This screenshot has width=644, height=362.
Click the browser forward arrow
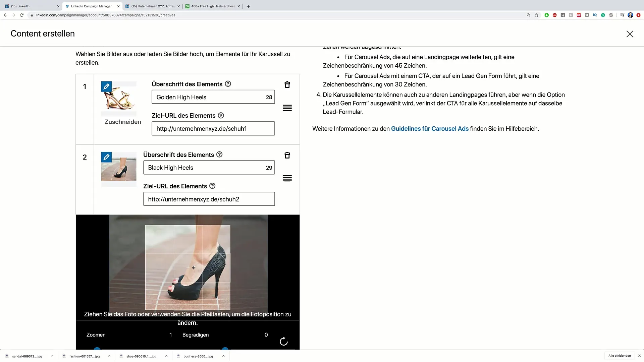(x=13, y=15)
